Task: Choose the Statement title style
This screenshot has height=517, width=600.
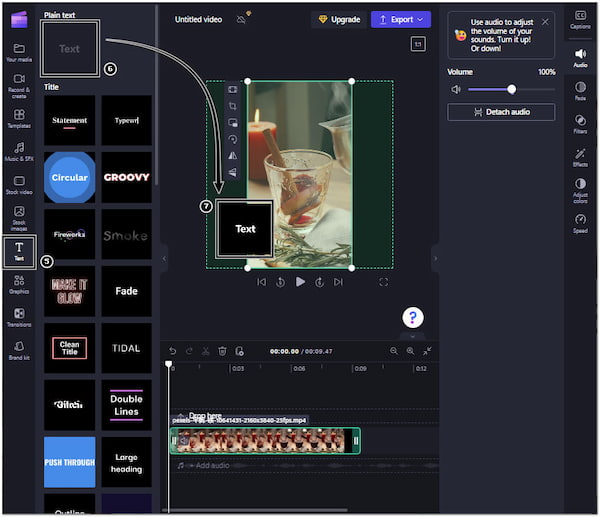Action: point(69,120)
